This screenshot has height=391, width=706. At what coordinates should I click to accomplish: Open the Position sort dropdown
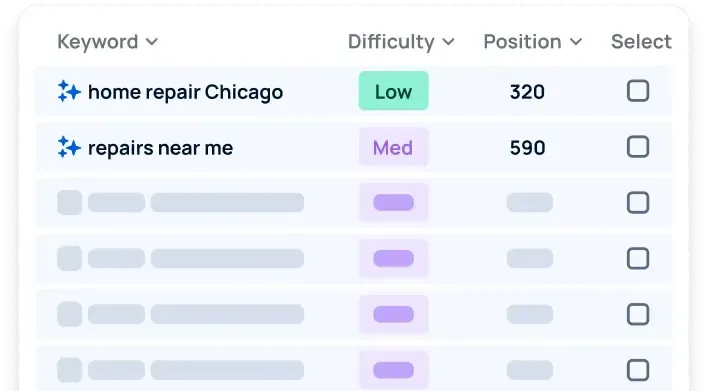click(x=533, y=42)
